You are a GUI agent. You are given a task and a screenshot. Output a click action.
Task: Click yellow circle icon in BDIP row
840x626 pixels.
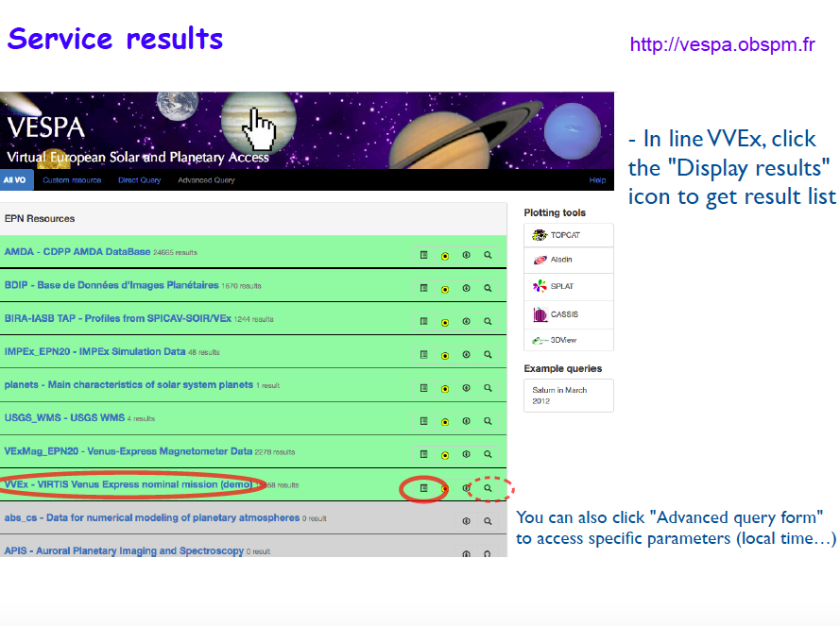445,289
